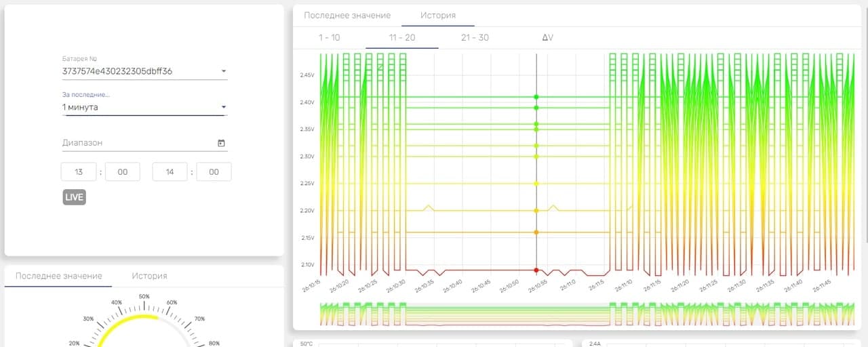868x347 pixels.
Task: Select the 21 - 30 cells tab
Action: [x=475, y=37]
